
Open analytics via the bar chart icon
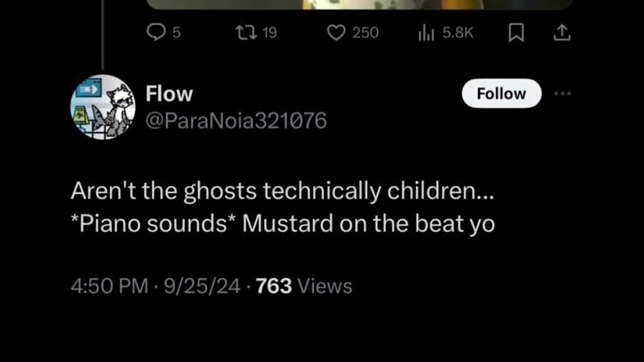pos(426,33)
